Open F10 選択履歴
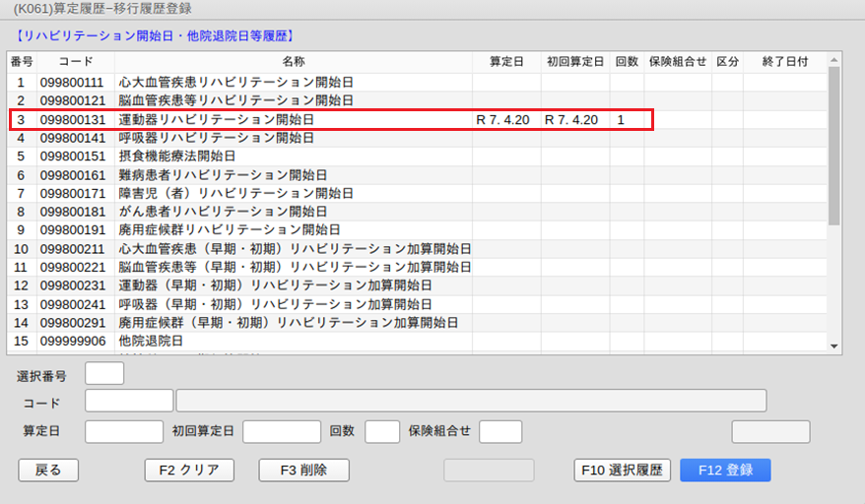Viewport: 865px width, 504px height. 623,470
